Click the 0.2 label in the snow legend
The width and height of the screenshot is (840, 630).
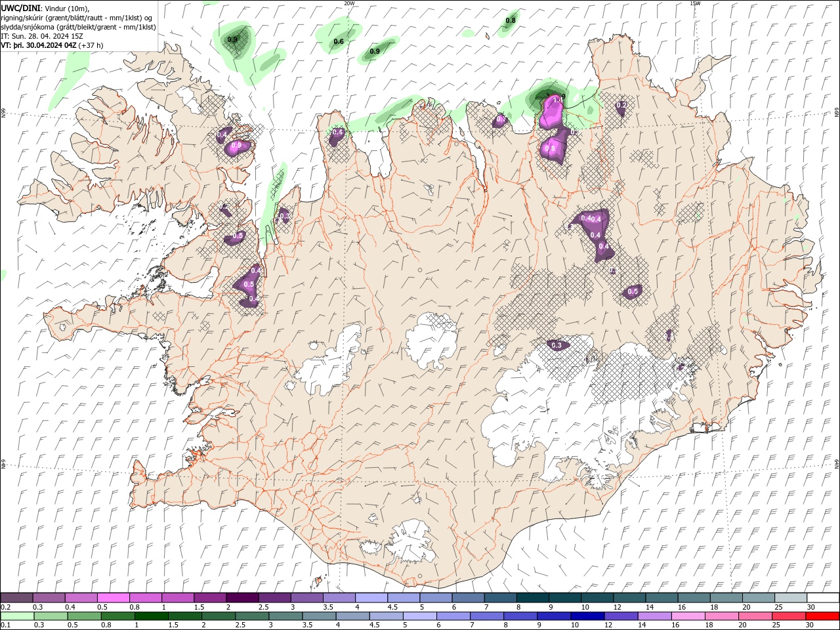5,607
